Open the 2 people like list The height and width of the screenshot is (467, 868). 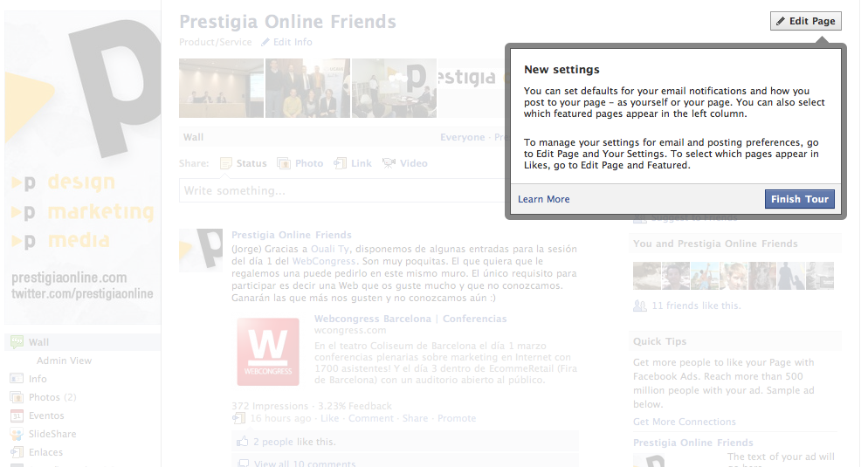point(273,442)
